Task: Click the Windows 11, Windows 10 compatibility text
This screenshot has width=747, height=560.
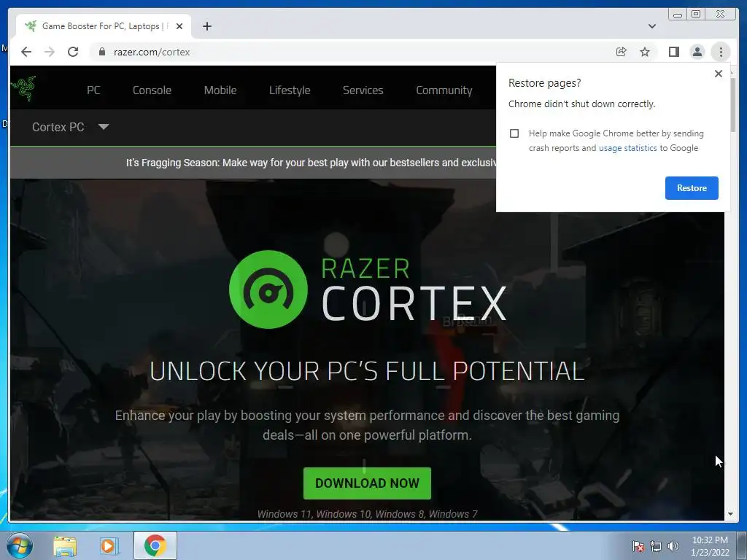Action: click(368, 514)
